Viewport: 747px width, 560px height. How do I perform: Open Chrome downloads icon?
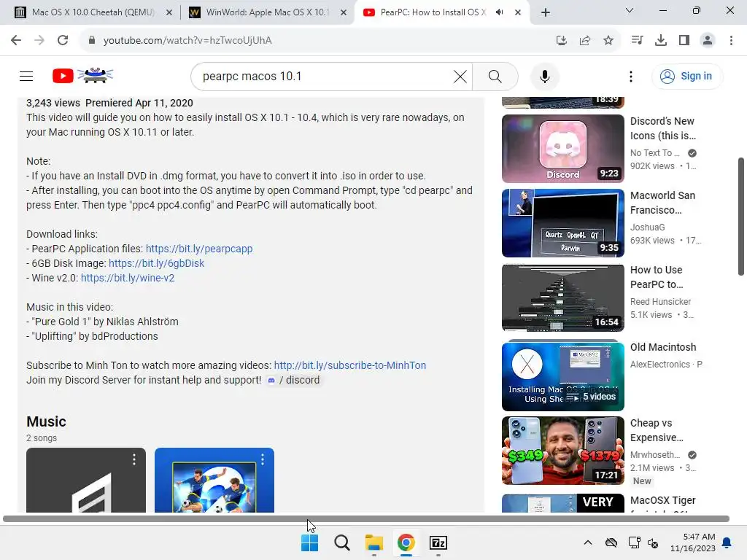pyautogui.click(x=661, y=41)
